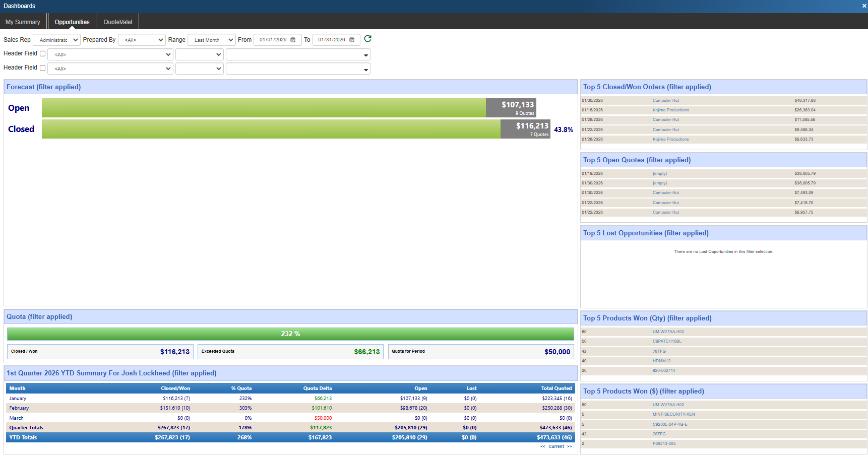Open the Prepared By dropdown
This screenshot has width=868, height=458.
142,40
